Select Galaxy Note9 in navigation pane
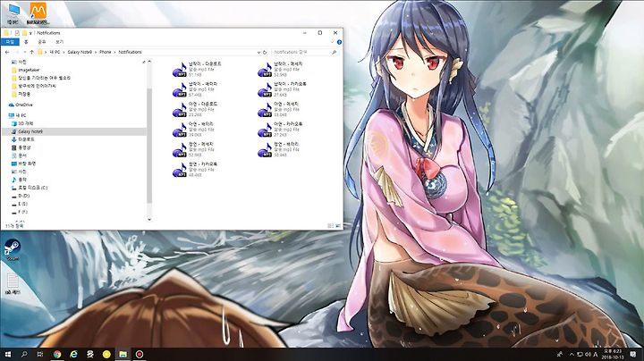 point(74,131)
